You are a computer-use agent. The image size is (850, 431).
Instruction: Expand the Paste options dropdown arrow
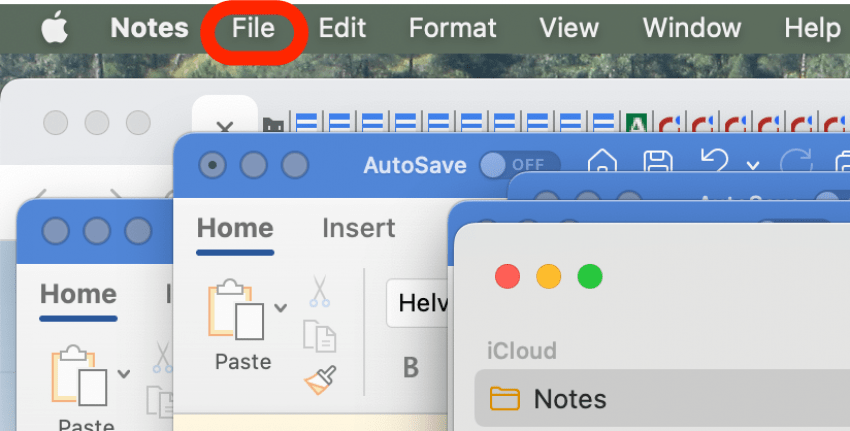(281, 307)
